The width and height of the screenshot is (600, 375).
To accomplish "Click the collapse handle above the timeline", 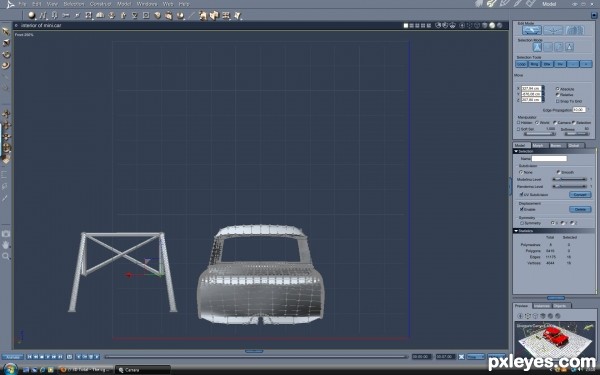I will point(254,351).
